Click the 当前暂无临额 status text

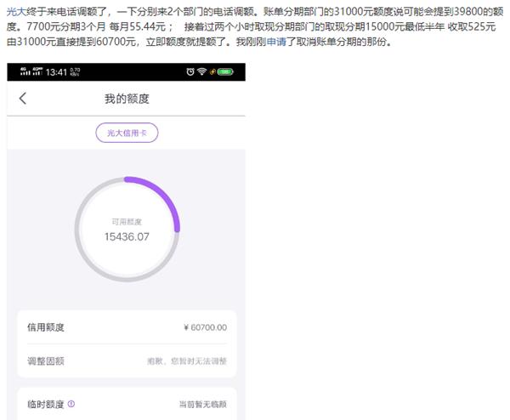[x=203, y=405]
